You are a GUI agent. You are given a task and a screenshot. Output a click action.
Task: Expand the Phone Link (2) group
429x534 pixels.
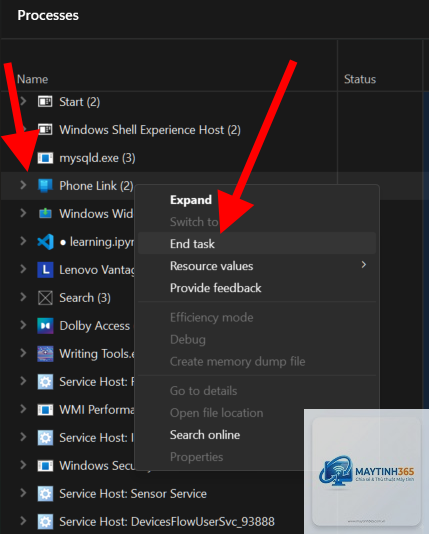pos(23,185)
